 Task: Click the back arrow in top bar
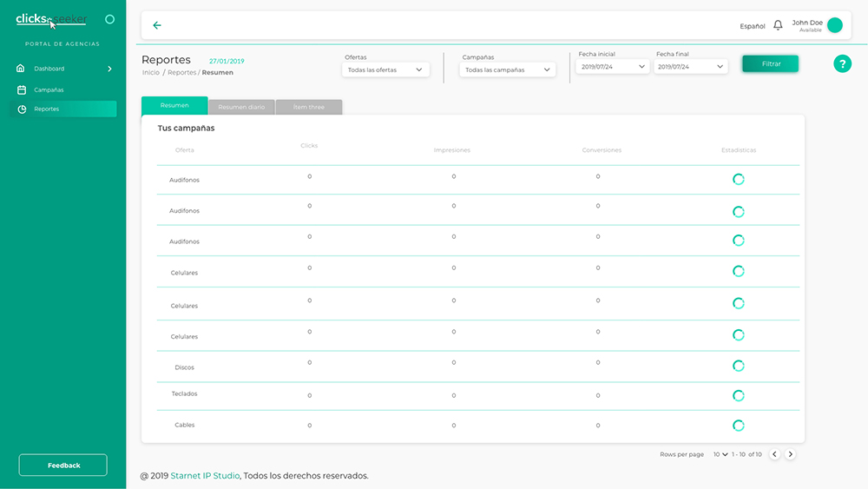coord(157,25)
